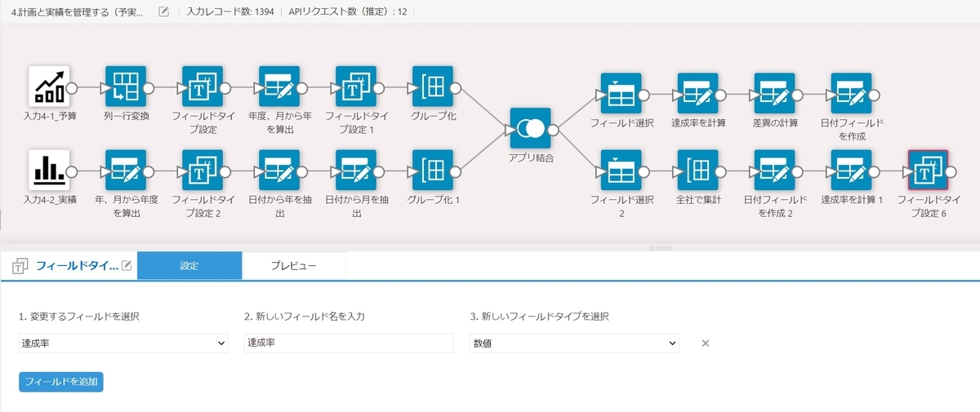The width and height of the screenshot is (980, 412).
Task: Select the 年、月から年度を算出 node
Action: (126, 170)
